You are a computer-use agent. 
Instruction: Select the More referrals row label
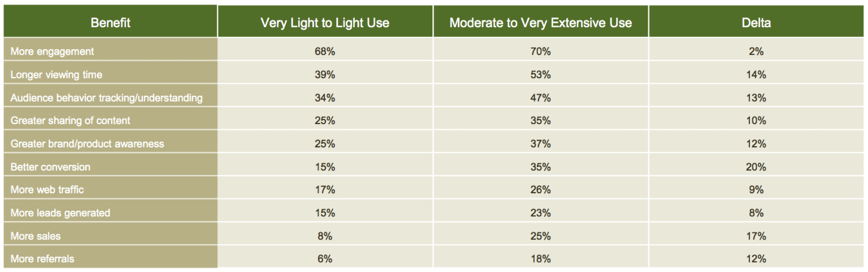(42, 259)
